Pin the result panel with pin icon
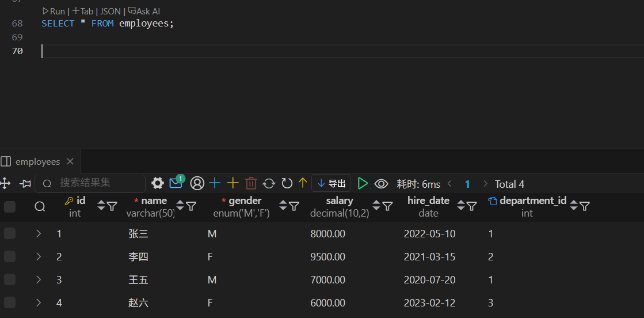644x318 pixels. [x=25, y=183]
